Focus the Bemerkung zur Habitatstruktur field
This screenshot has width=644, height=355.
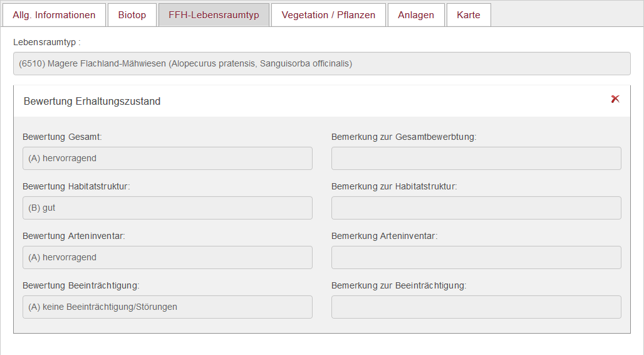[x=476, y=208]
